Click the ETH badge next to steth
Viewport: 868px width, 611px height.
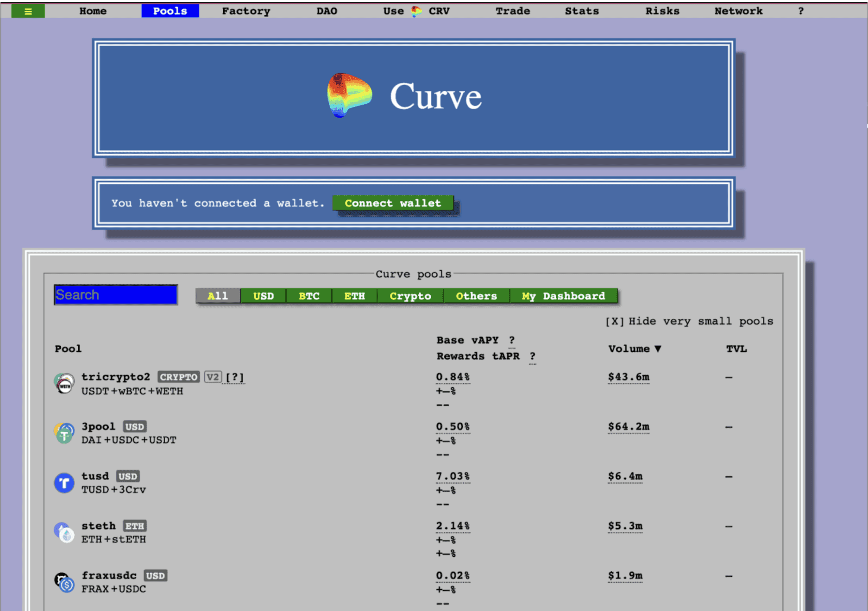[135, 526]
